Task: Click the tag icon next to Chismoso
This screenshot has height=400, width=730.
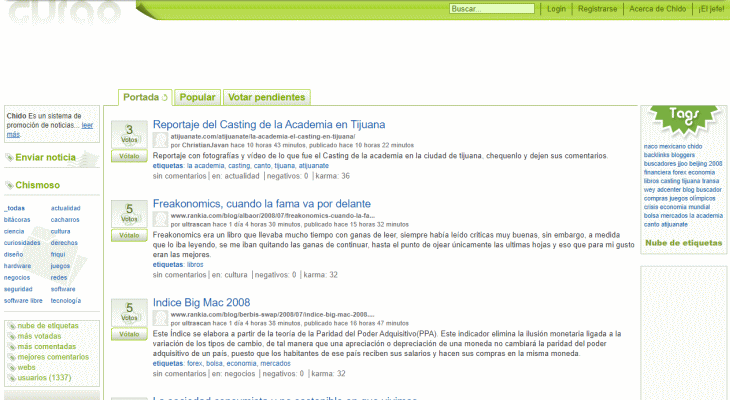Action: click(x=9, y=186)
